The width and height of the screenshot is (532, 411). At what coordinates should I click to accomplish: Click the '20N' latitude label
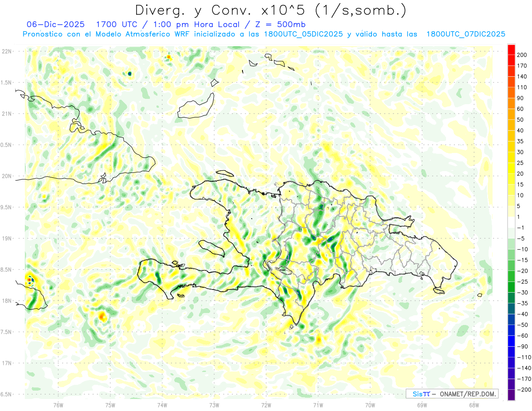(7, 176)
